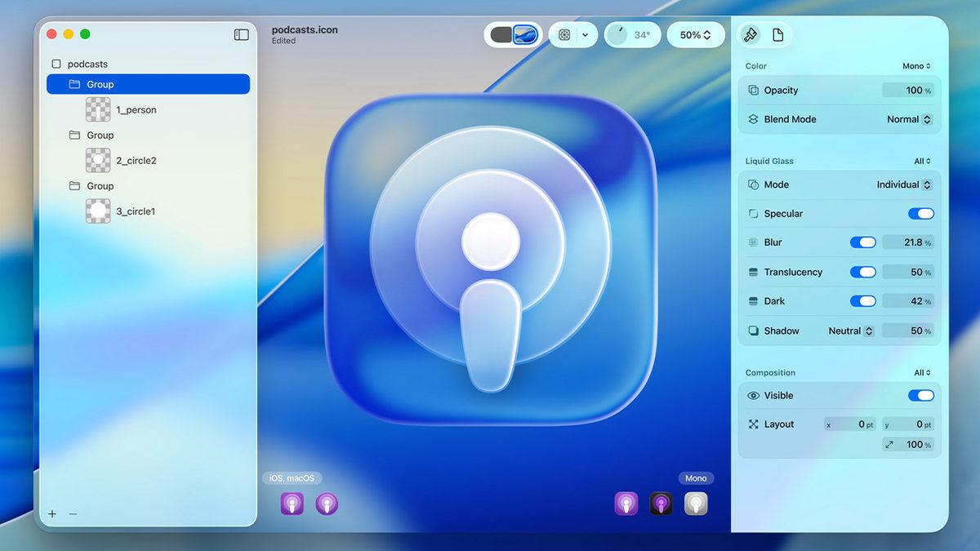Open the Mode Individual dropdown
This screenshot has width=980, height=551.
tap(903, 184)
